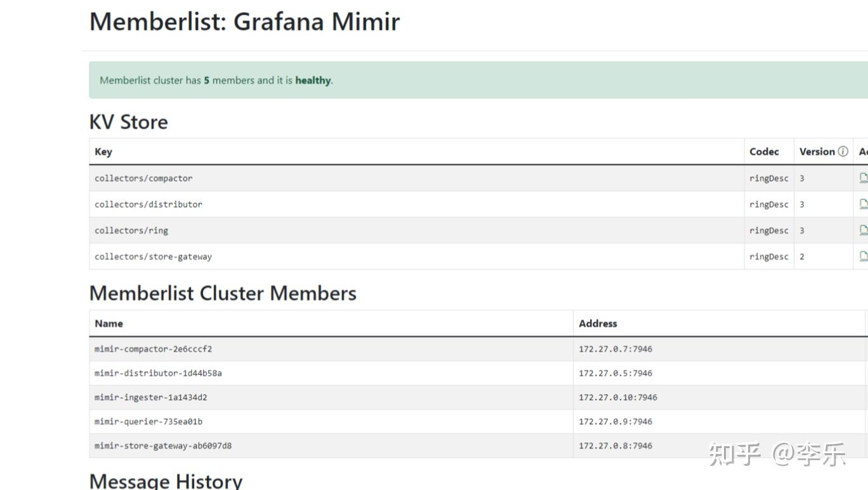Open JSON view for collectors/distributor key
This screenshot has height=490, width=868.
[x=863, y=204]
